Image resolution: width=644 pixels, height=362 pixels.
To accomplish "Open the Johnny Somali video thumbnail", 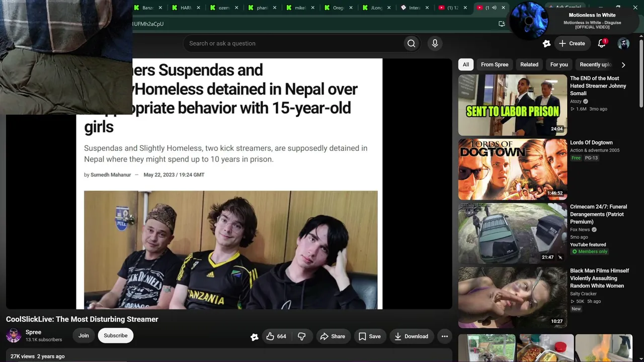I will click(512, 105).
